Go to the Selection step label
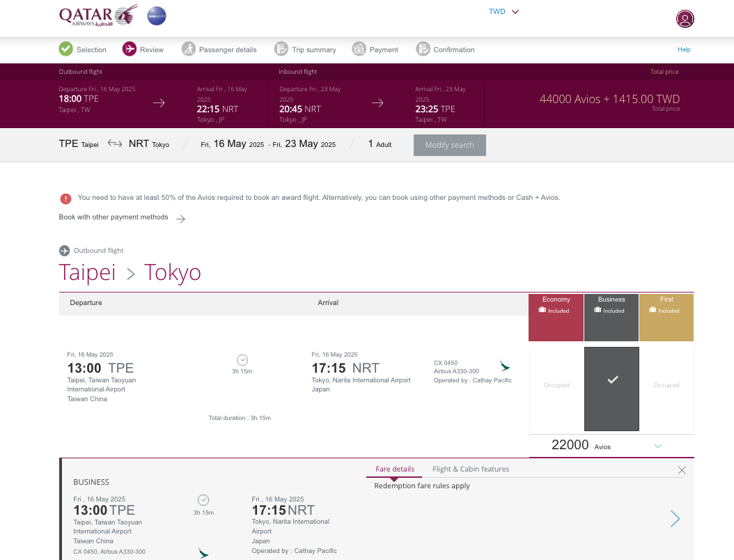 91,49
